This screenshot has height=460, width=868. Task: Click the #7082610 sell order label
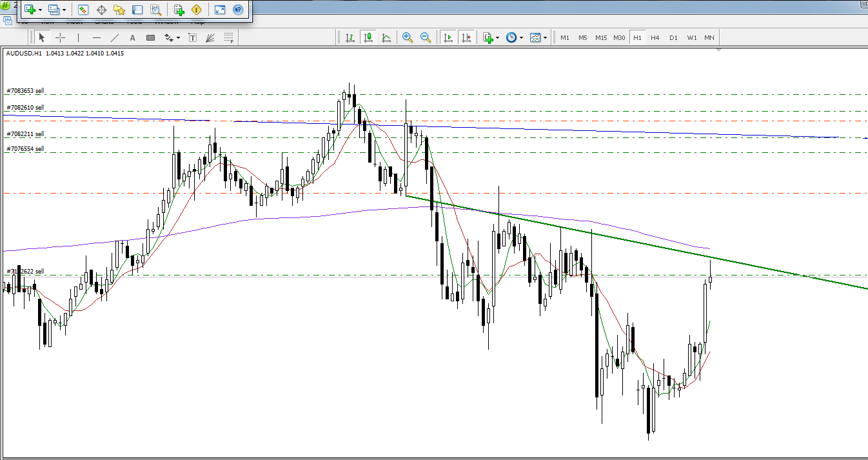[x=25, y=107]
